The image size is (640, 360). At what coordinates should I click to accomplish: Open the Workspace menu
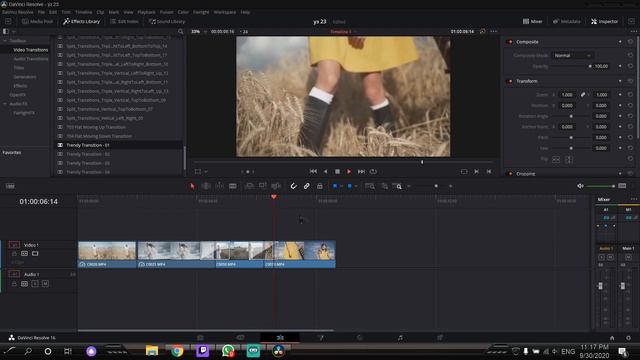(225, 12)
